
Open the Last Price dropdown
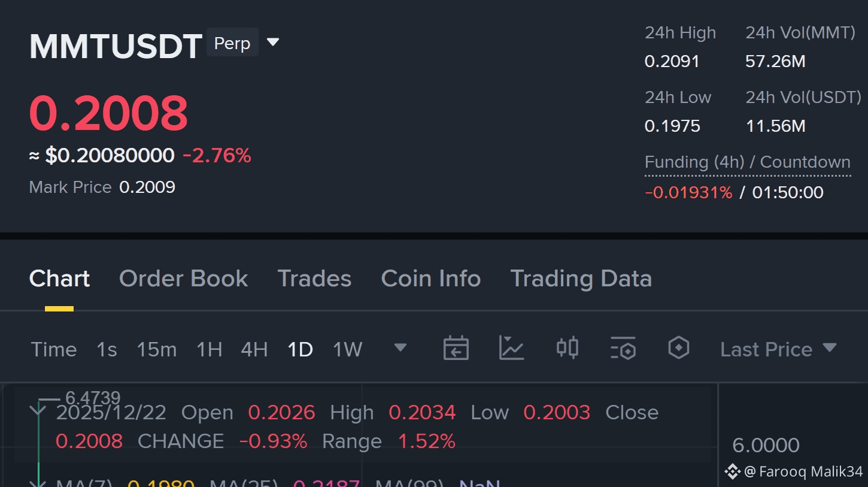pyautogui.click(x=778, y=349)
